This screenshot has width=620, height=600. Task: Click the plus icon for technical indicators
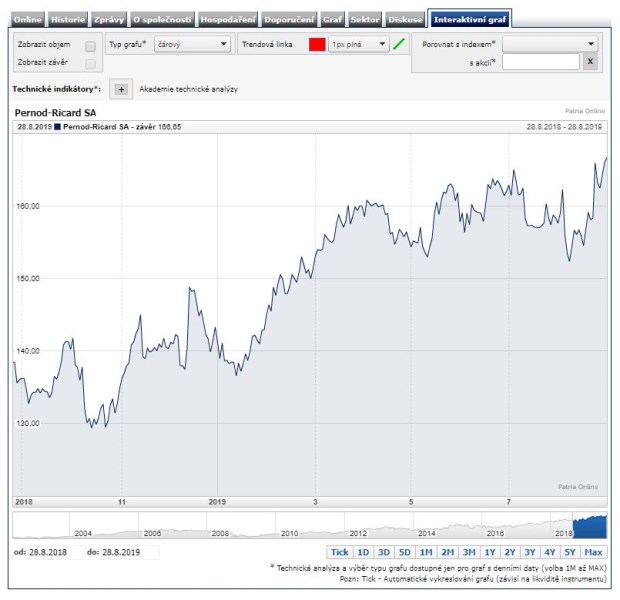[x=122, y=89]
